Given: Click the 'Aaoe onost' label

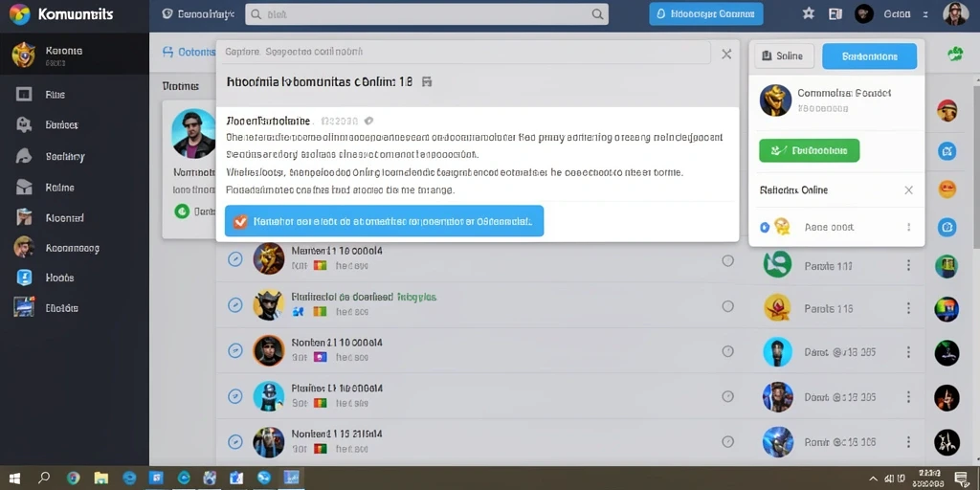Looking at the screenshot, I should click(x=830, y=228).
